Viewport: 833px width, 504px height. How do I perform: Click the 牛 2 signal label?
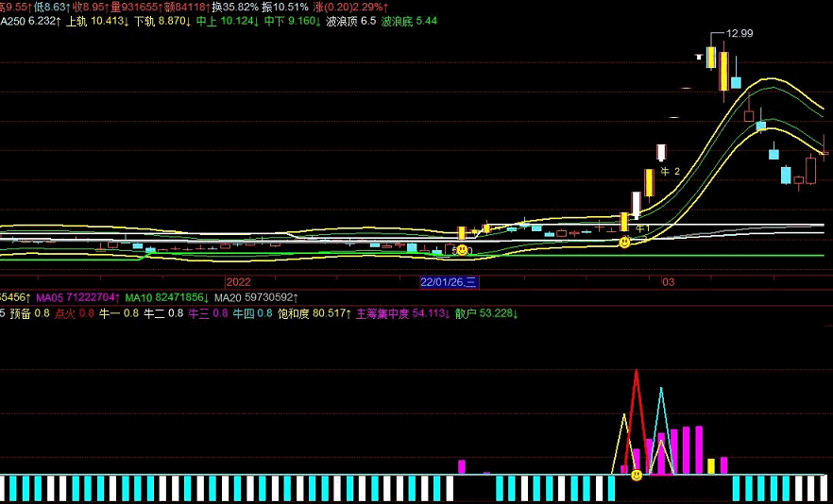[670, 172]
